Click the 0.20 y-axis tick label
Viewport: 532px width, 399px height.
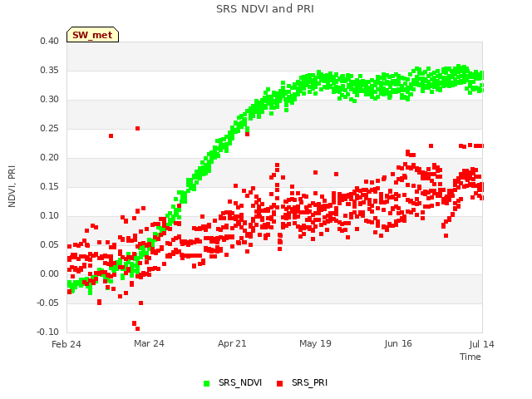pyautogui.click(x=50, y=157)
